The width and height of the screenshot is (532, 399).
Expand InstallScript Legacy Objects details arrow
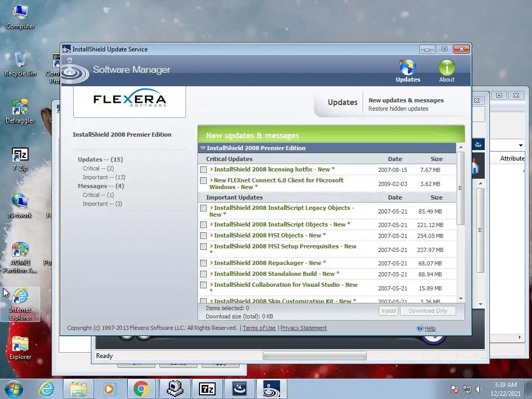coord(211,208)
